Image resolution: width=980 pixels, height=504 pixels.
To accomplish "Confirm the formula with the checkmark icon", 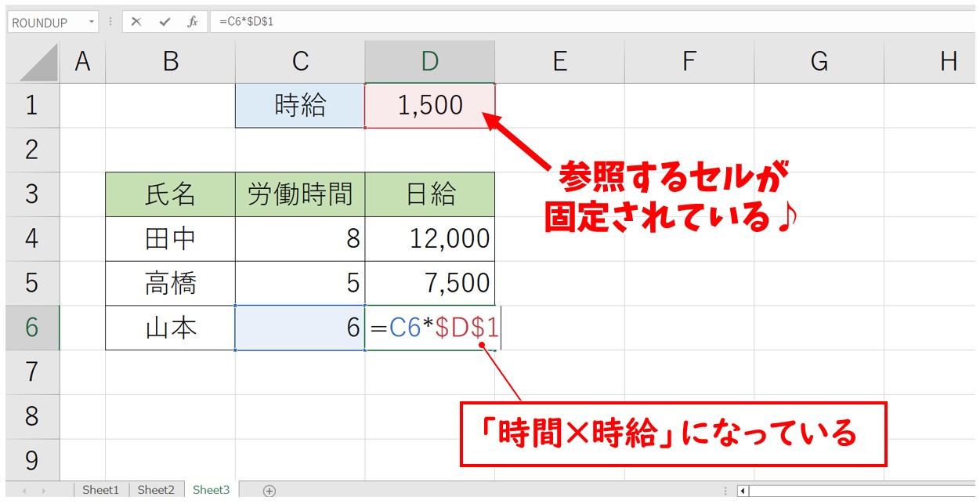I will [x=165, y=22].
